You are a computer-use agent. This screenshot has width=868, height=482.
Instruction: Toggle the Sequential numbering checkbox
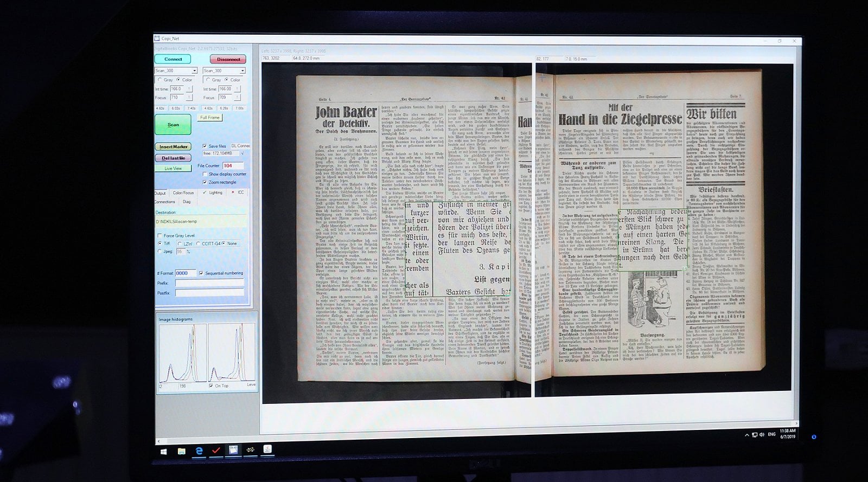pos(201,273)
